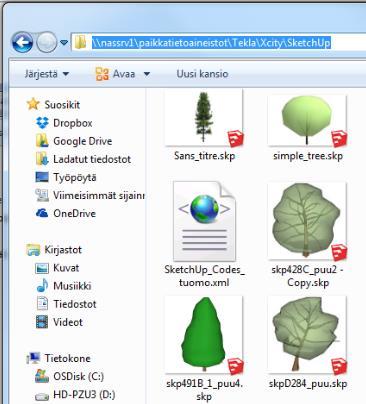Select the Kirjastot heading

coord(63,250)
